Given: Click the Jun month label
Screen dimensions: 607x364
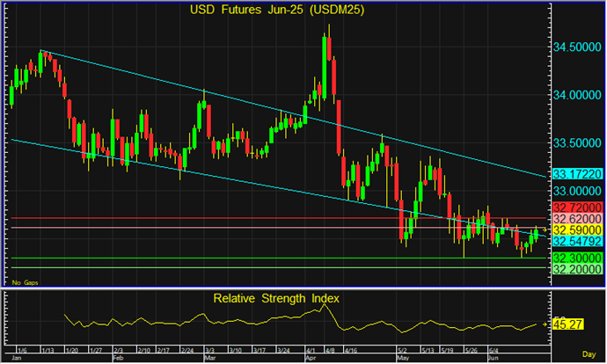Looking at the screenshot, I should [494, 358].
